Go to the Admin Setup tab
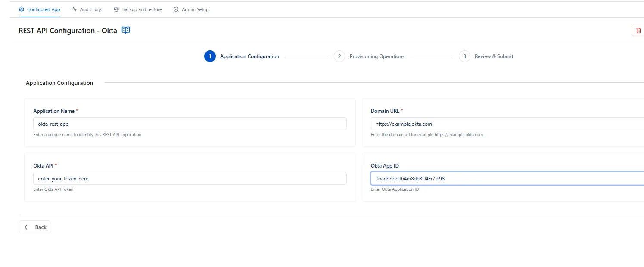The image size is (644, 267). pos(191,9)
